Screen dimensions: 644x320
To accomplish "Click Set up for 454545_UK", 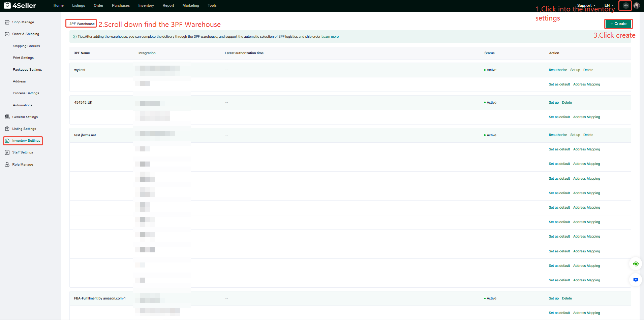I will point(554,103).
